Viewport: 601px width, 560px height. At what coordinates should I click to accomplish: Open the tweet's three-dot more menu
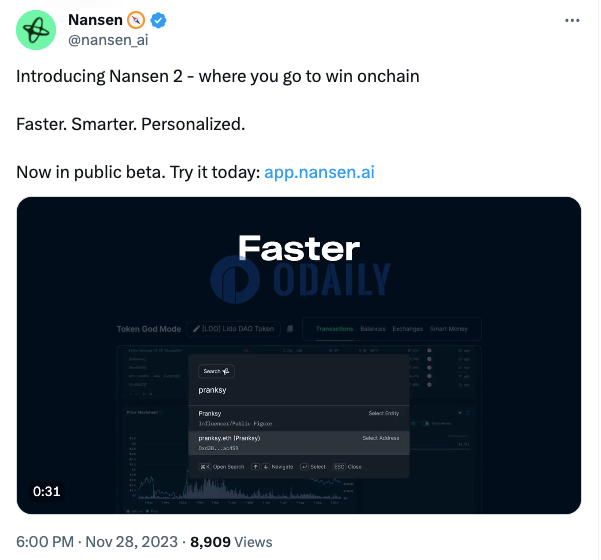point(571,21)
